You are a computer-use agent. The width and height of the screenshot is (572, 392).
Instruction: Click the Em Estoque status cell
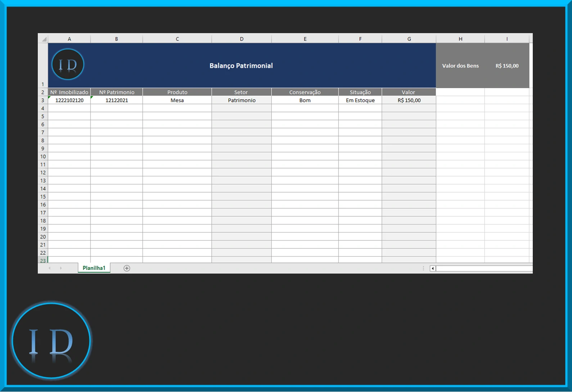coord(360,100)
